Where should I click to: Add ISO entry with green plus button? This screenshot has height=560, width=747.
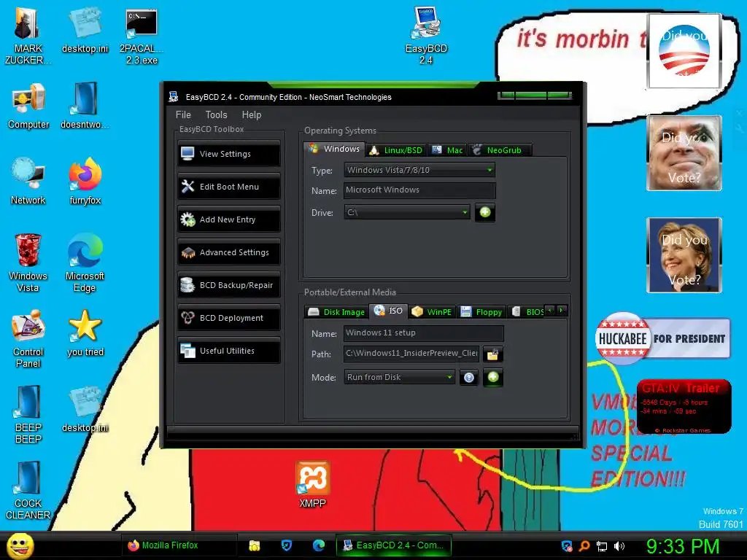[x=493, y=377]
